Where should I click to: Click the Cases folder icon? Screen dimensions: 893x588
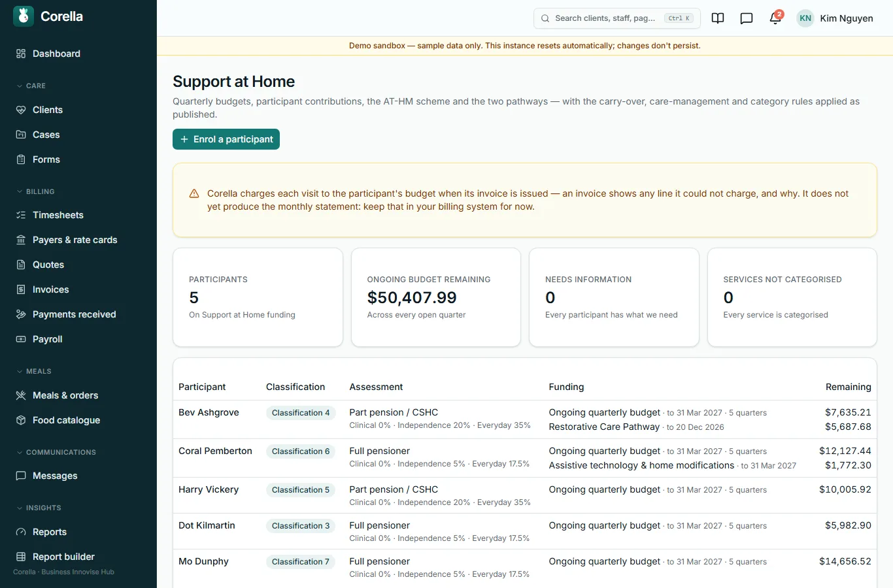(21, 135)
